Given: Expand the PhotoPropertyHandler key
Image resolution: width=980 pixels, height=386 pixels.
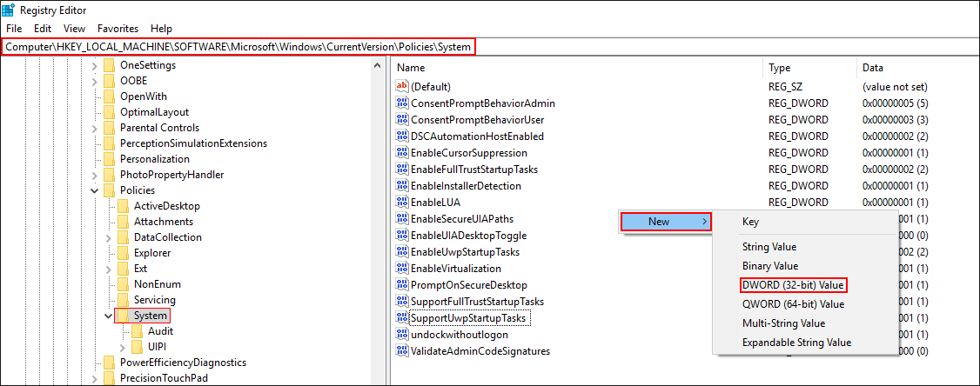Looking at the screenshot, I should click(94, 174).
